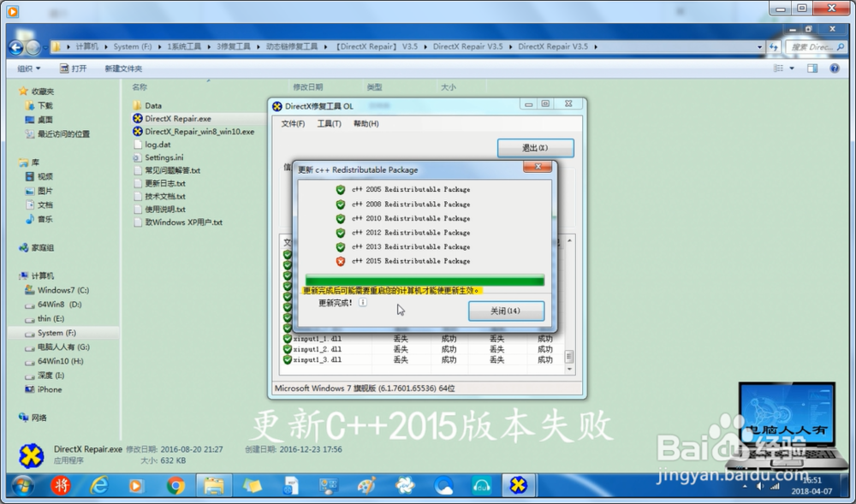Click the green shield for c++ 2013
The image size is (856, 504).
(x=341, y=247)
